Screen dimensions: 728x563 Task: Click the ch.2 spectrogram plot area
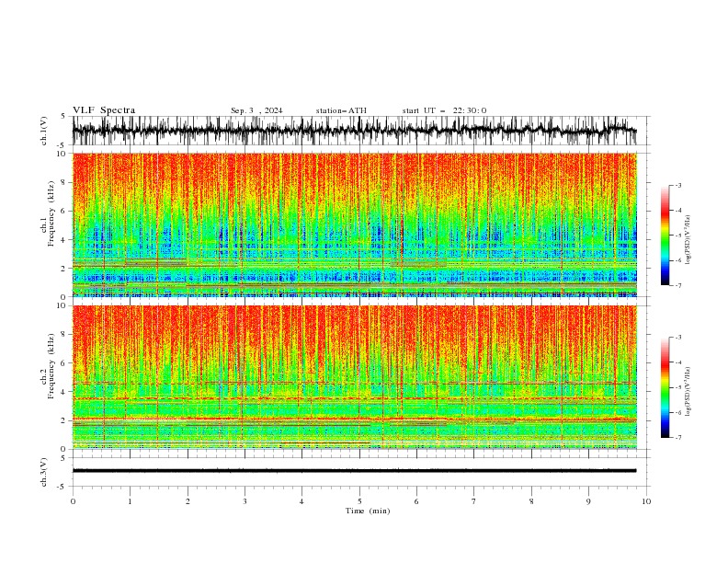[354, 377]
